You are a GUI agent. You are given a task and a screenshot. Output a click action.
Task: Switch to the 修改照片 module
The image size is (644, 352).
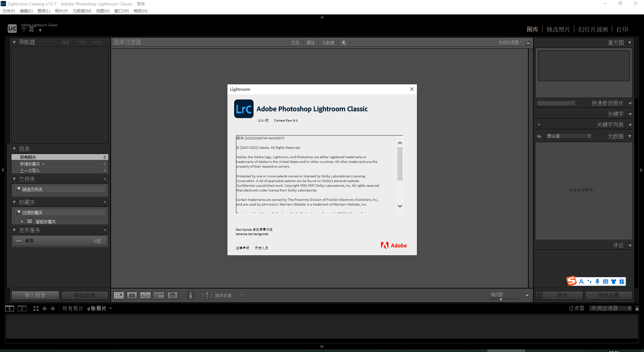pos(558,30)
